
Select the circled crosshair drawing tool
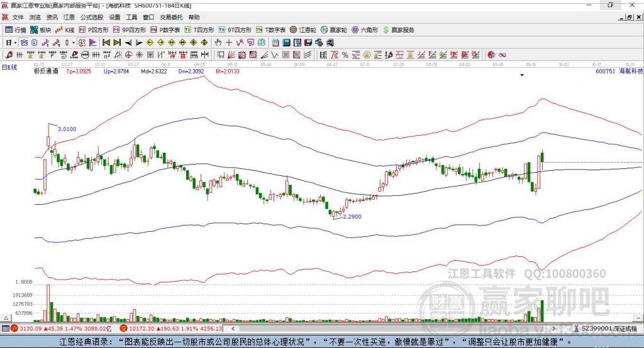(x=128, y=55)
